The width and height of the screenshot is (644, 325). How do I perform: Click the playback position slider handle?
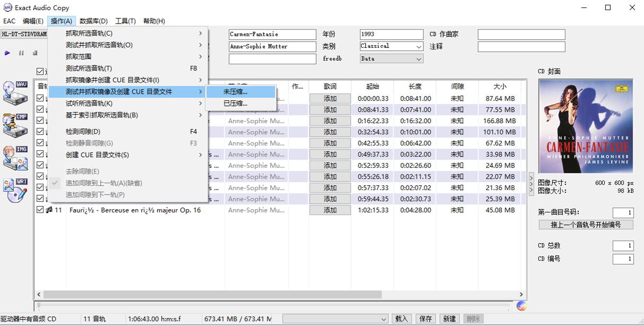coord(38,305)
